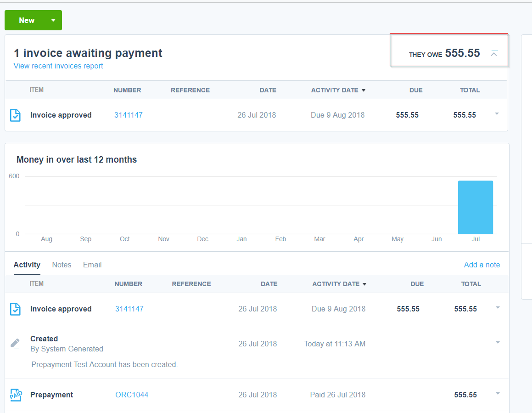The height and width of the screenshot is (413, 532).
Task: Open View recent invoices report link
Action: pos(58,66)
